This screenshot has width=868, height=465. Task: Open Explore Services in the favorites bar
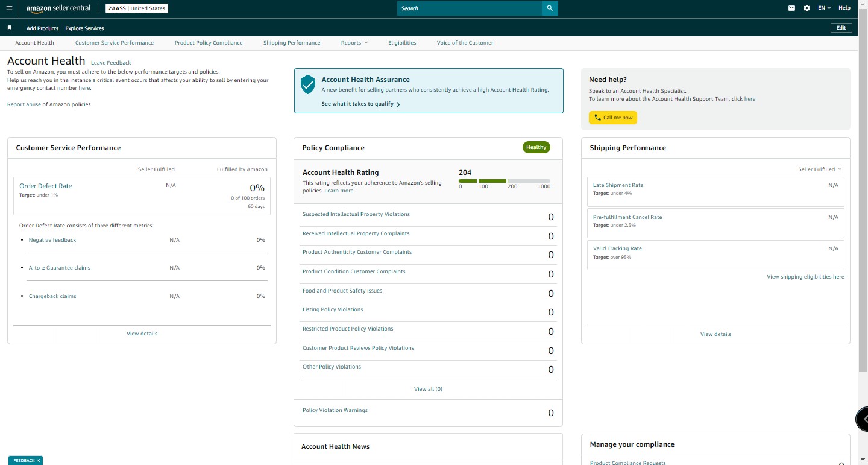pos(84,28)
